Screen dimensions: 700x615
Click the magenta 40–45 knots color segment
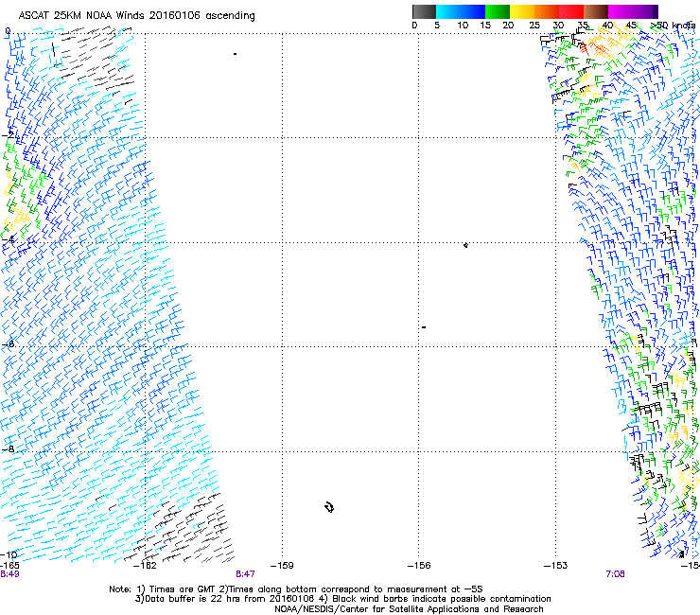click(x=621, y=11)
